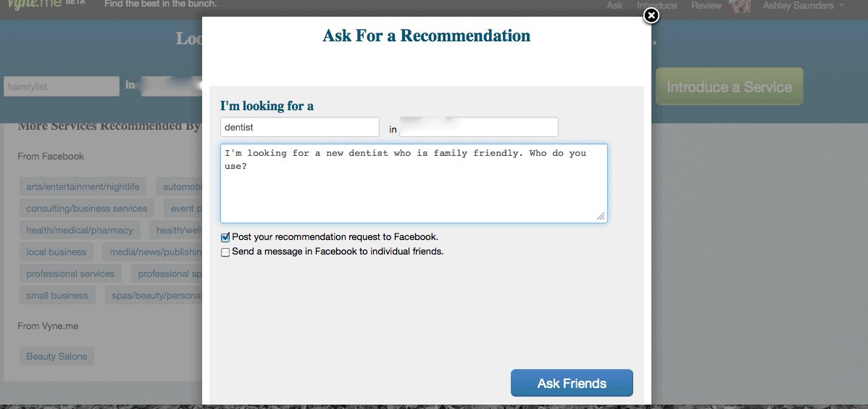Click the text area resize handle
Viewport: 868px width, 409px height.
(601, 216)
